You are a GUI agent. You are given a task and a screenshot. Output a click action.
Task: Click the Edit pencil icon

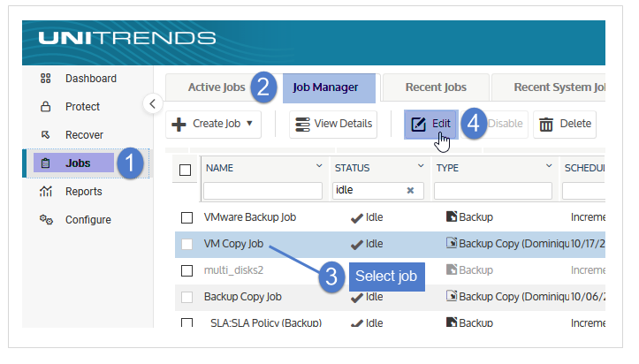(x=418, y=125)
